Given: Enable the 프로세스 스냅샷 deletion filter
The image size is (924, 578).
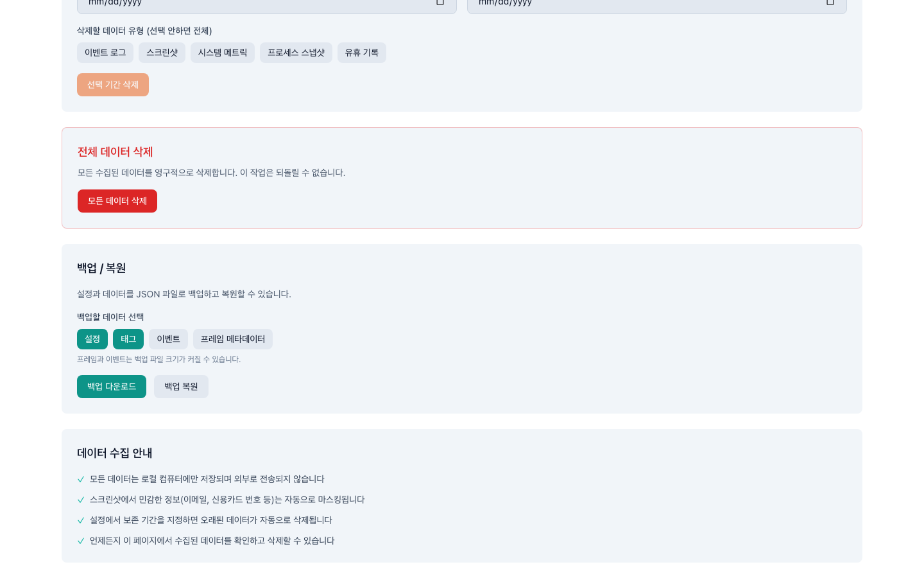Looking at the screenshot, I should coord(296,53).
